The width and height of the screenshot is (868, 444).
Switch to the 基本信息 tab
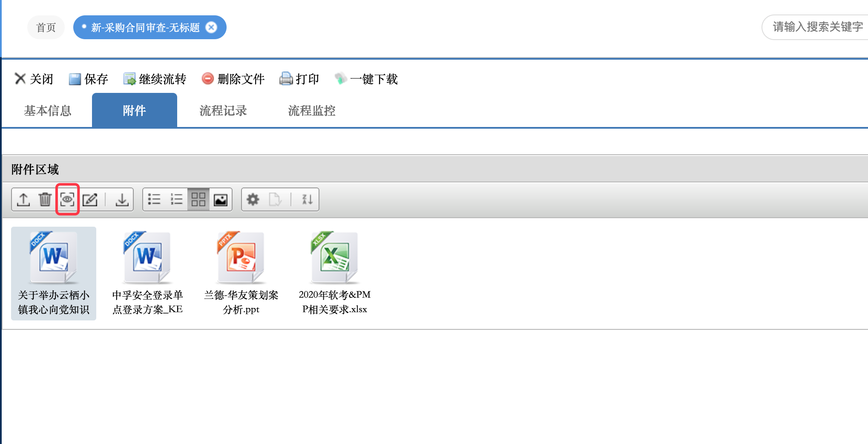pos(48,111)
